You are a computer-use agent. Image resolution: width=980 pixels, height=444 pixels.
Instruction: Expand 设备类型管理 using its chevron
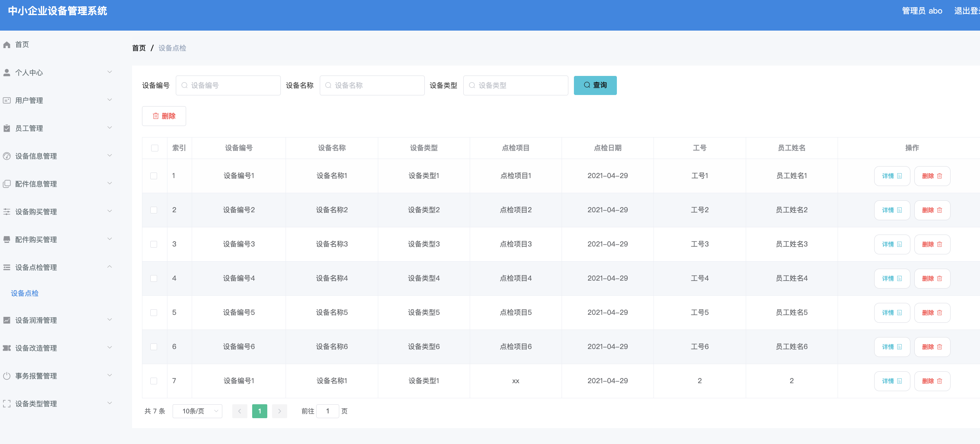pos(110,403)
